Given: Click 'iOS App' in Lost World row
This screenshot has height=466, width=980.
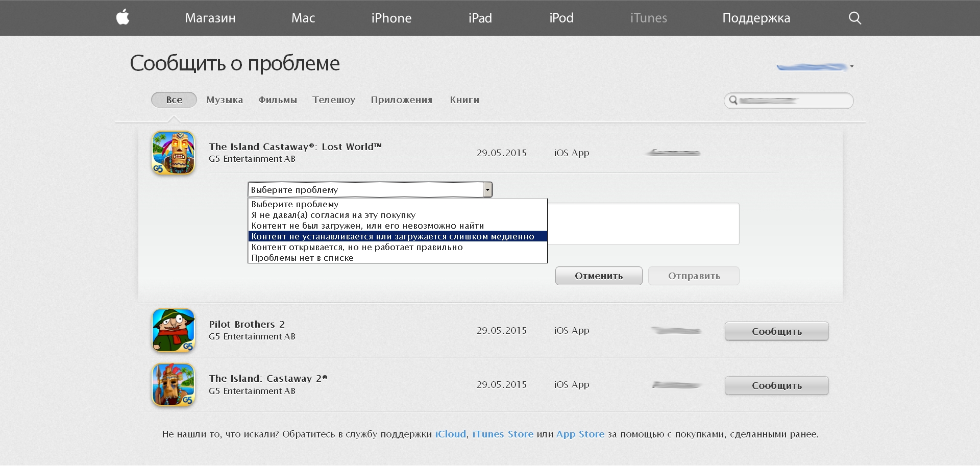Looking at the screenshot, I should click(572, 153).
